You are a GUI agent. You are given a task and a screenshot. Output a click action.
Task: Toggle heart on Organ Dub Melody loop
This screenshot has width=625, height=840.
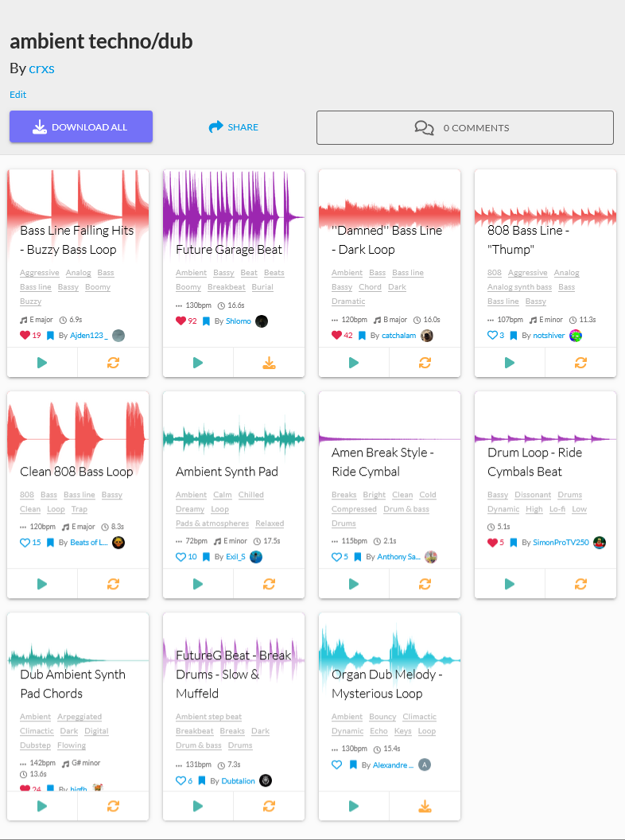(336, 764)
